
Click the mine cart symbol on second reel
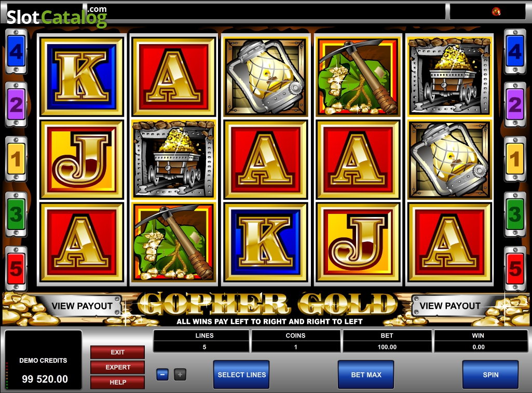pos(174,159)
